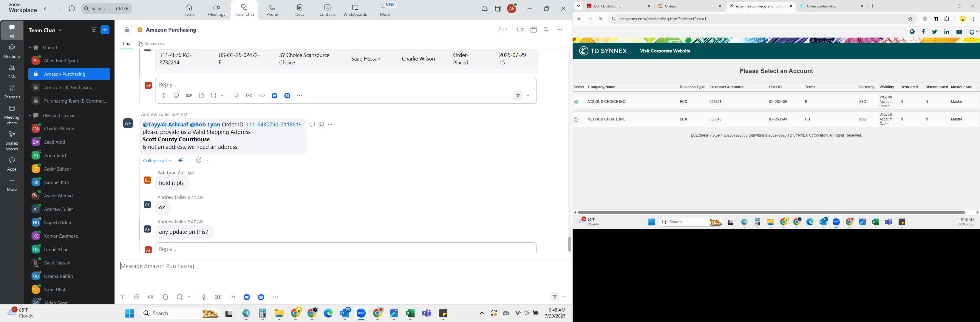
Task: Click the @Tayyab Ashraaf mention link
Action: [x=165, y=125]
